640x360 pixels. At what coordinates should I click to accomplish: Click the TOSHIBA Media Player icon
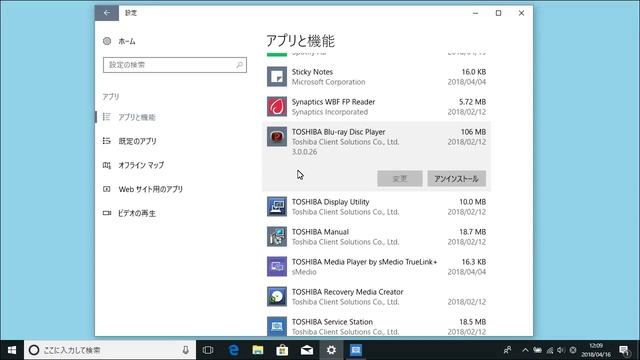click(x=277, y=267)
